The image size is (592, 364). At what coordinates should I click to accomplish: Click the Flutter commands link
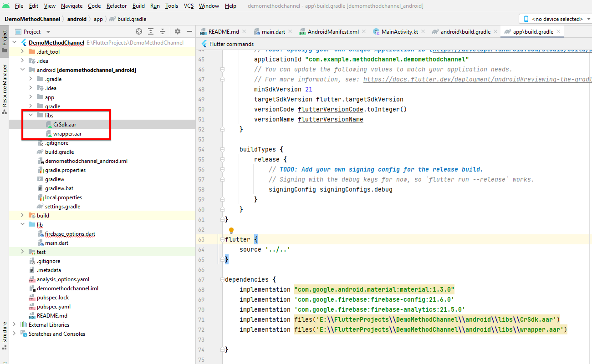(231, 44)
